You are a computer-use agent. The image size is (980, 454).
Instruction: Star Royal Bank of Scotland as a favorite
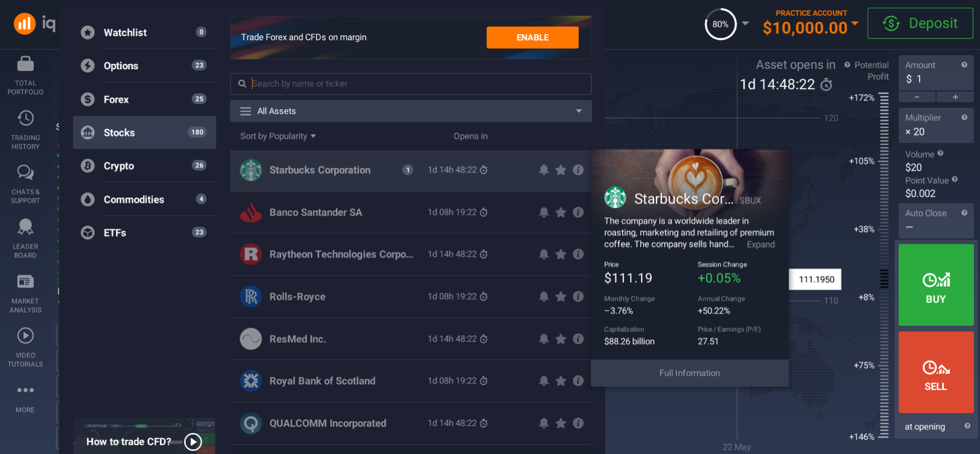pyautogui.click(x=560, y=381)
